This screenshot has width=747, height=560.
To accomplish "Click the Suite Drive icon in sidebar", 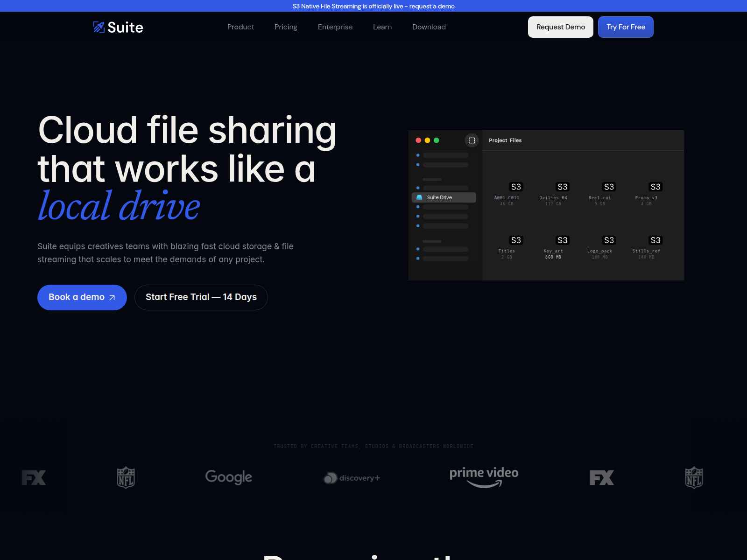I will pyautogui.click(x=419, y=197).
